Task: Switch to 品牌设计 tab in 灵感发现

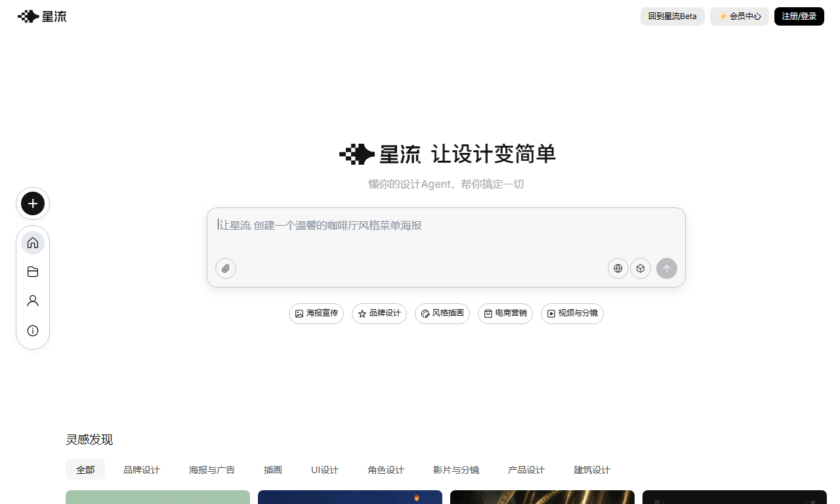Action: pos(142,470)
